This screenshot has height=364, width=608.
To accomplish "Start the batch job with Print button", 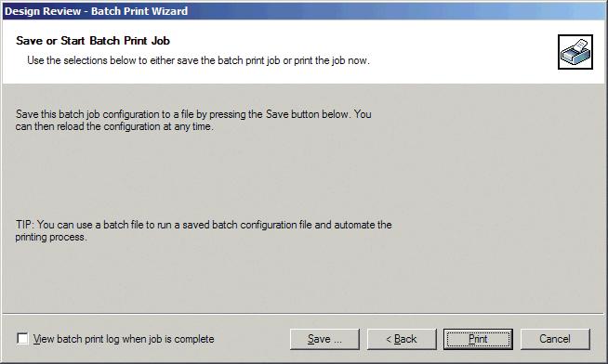I will tap(478, 339).
